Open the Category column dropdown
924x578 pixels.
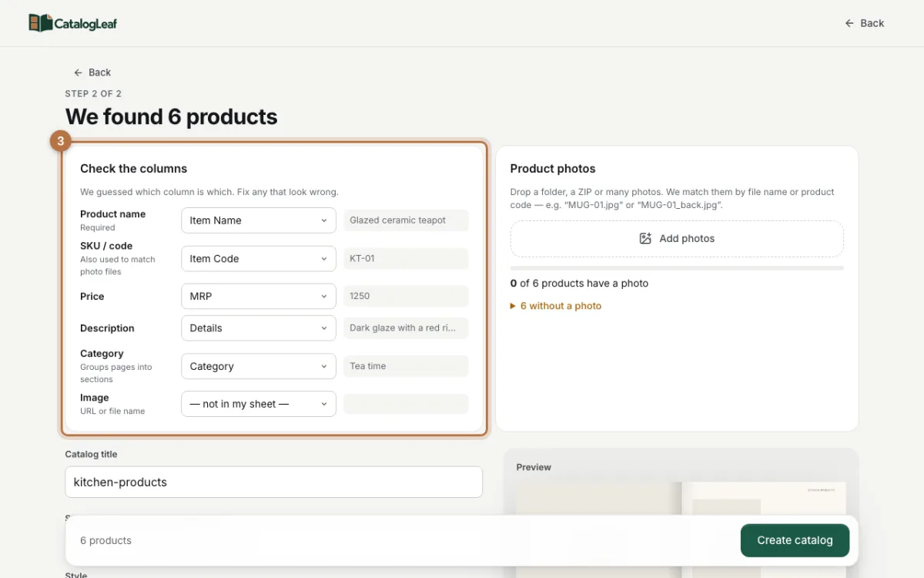click(259, 366)
